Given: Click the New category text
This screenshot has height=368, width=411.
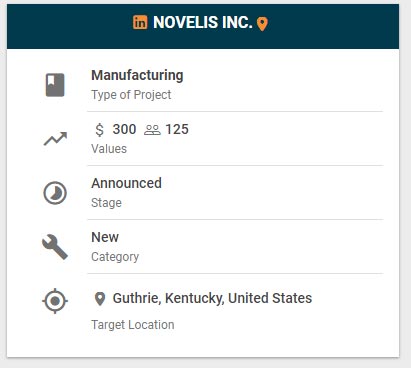Looking at the screenshot, I should point(105,237).
